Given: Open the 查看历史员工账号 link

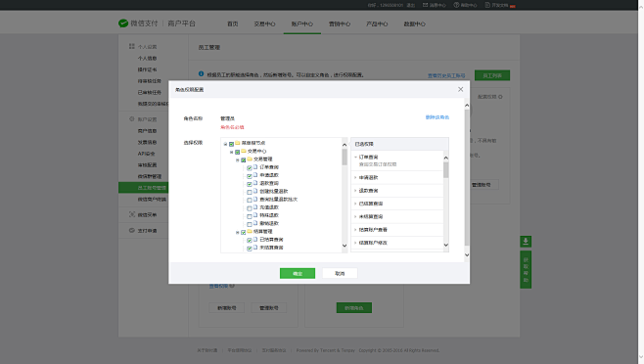Looking at the screenshot, I should click(446, 75).
